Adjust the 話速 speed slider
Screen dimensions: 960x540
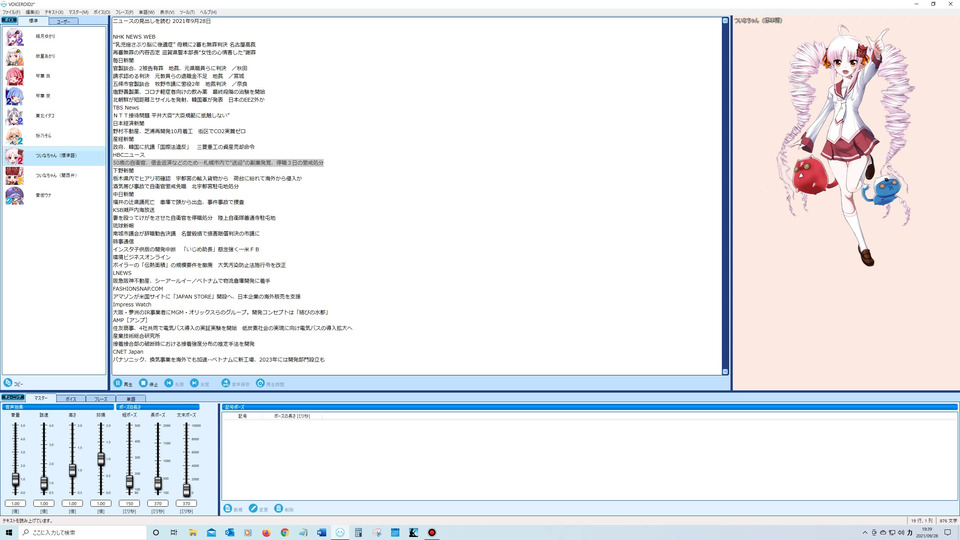pos(44,483)
